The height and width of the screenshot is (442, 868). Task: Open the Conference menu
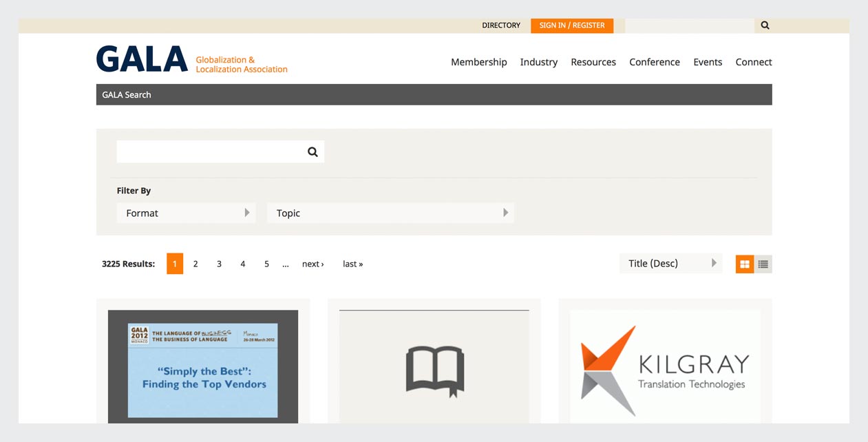(655, 62)
